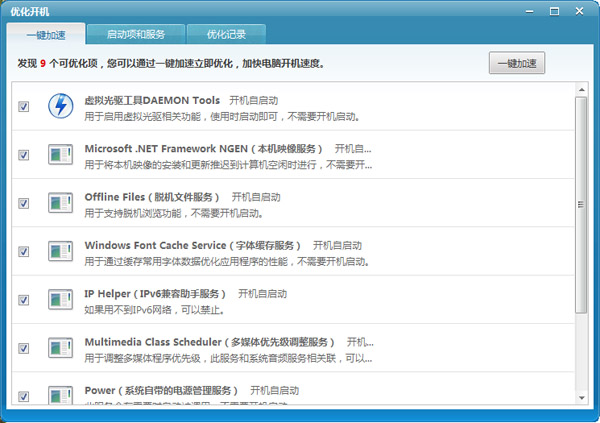
Task: Click the Offline Files service icon
Action: coord(61,203)
